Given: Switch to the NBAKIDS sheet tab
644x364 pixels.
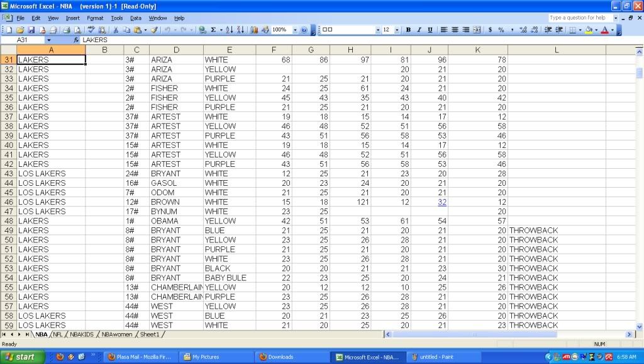Looking at the screenshot, I should click(81, 334).
